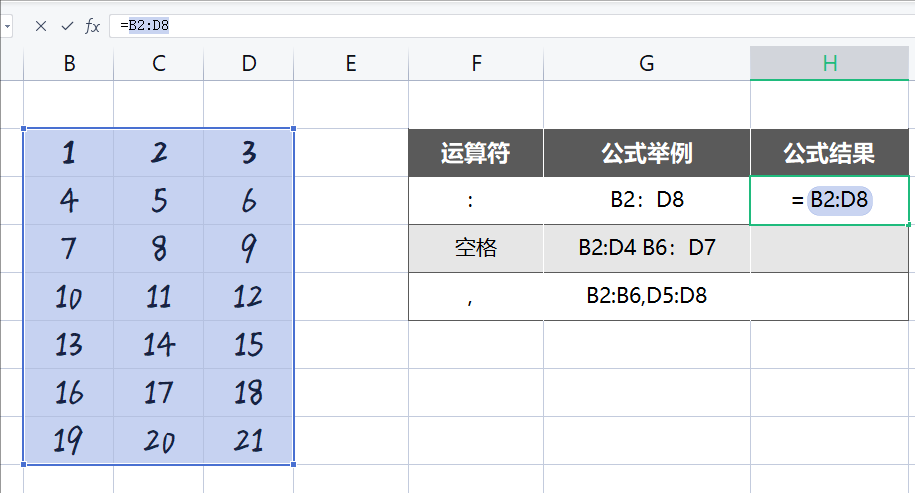Click the 运算符 table header cell
This screenshot has height=493, width=915.
476,153
